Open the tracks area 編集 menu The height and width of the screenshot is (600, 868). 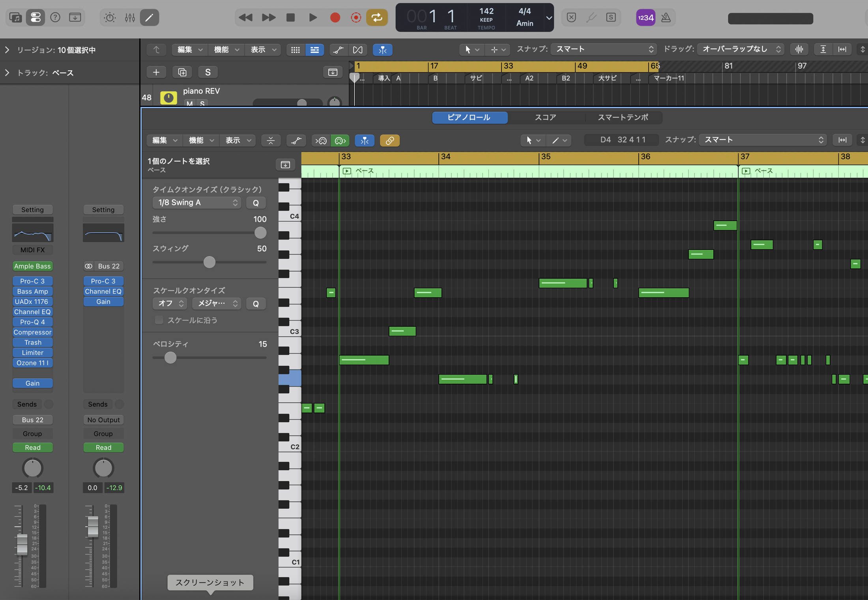189,50
